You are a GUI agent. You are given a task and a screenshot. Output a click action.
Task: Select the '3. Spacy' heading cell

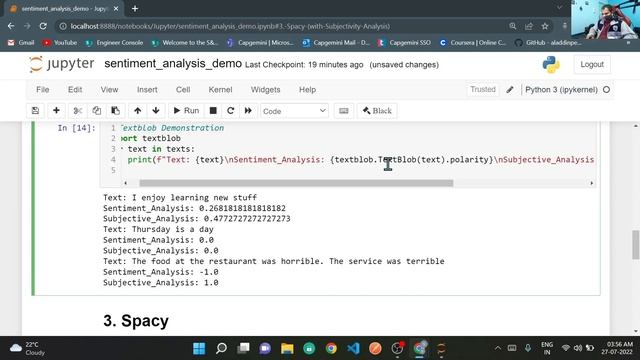click(x=136, y=321)
